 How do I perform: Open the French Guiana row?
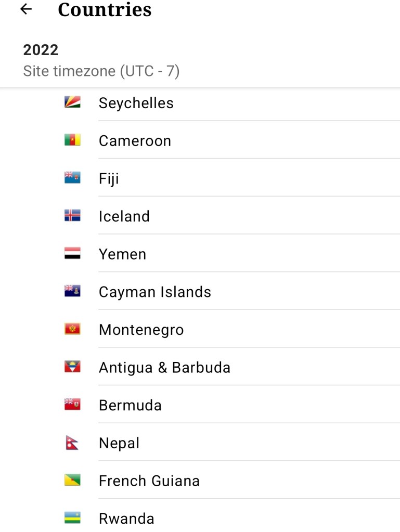pos(149,481)
